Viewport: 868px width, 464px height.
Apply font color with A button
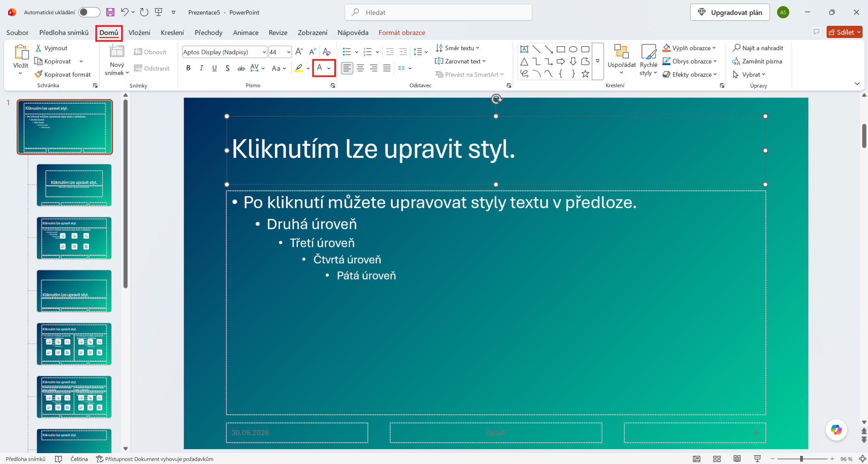(x=319, y=68)
